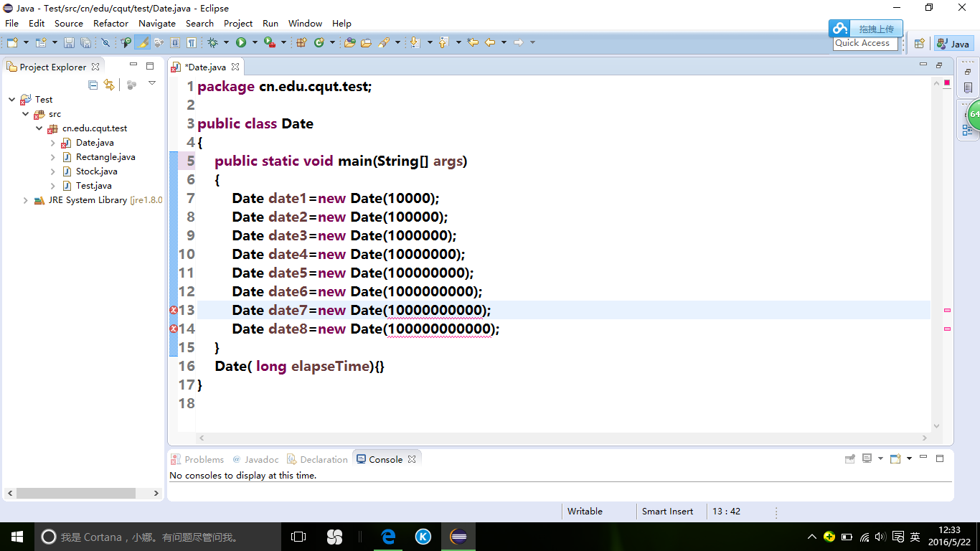Select Test.java in Project Explorer

pyautogui.click(x=93, y=186)
